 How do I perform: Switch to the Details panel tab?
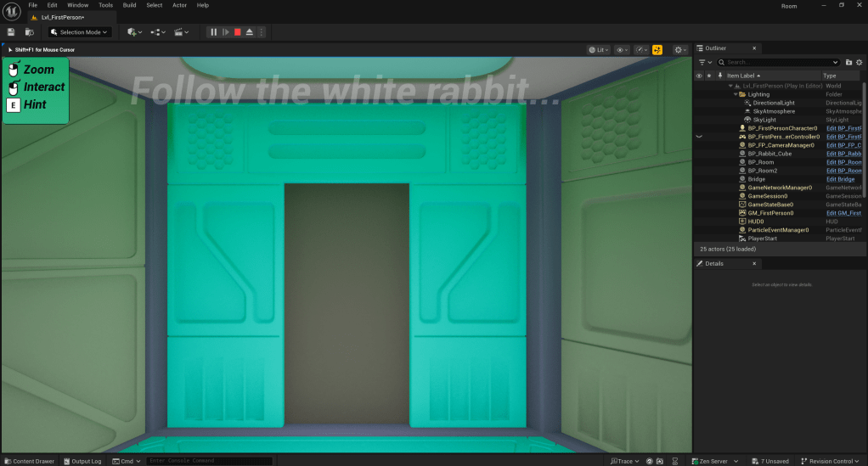point(714,263)
